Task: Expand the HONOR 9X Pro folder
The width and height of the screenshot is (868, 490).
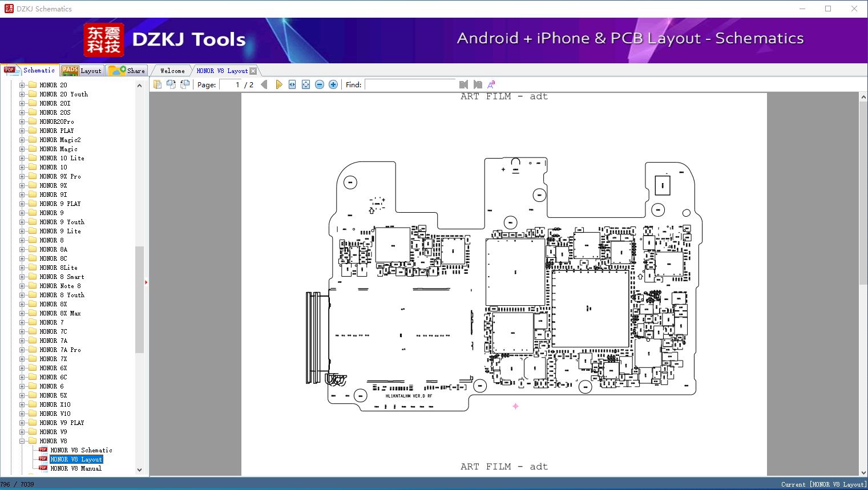Action: pos(22,176)
